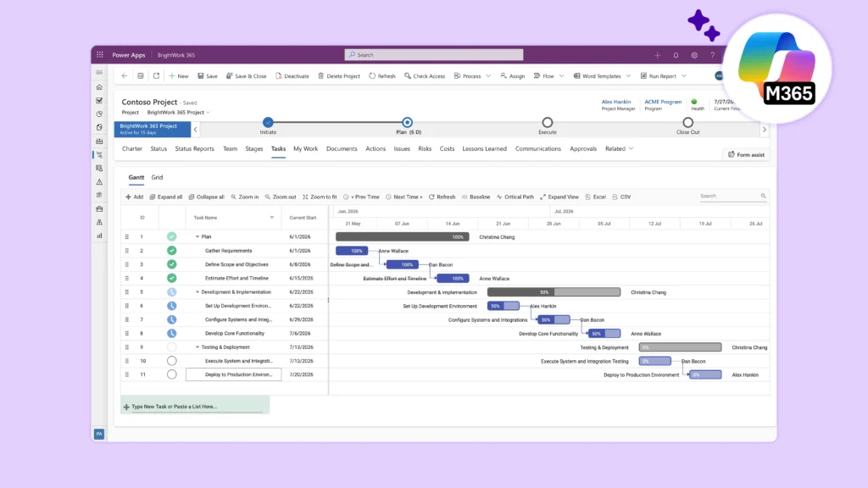
Task: Open the Power Apps app launcher waffle
Action: click(100, 55)
